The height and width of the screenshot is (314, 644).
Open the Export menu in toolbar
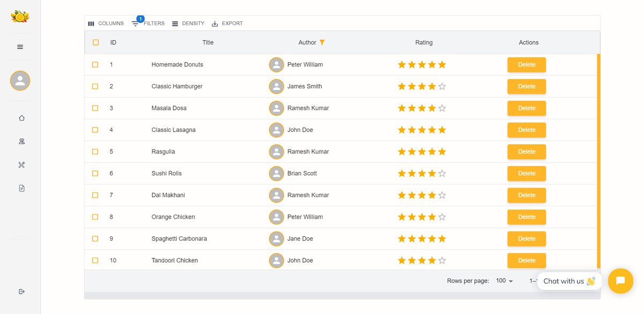(227, 24)
